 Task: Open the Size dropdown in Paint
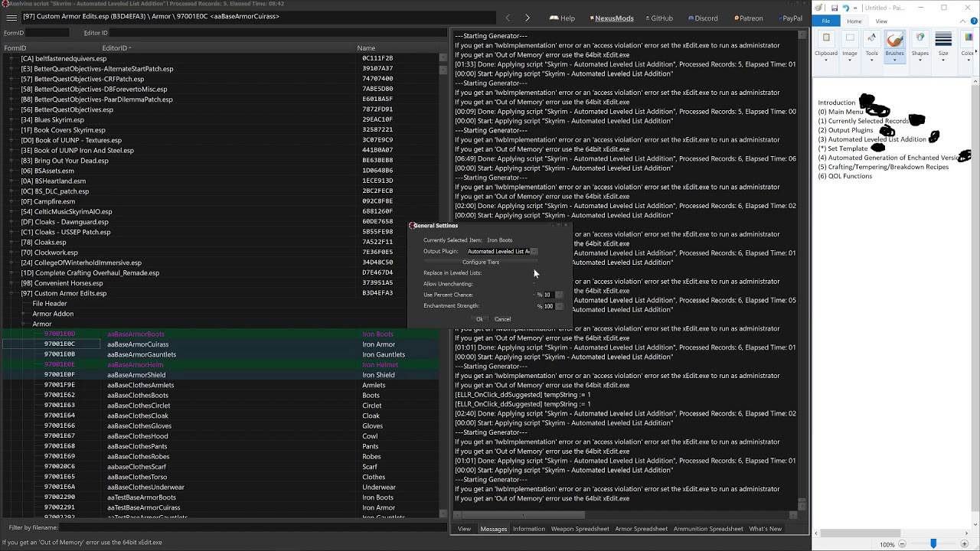943,45
